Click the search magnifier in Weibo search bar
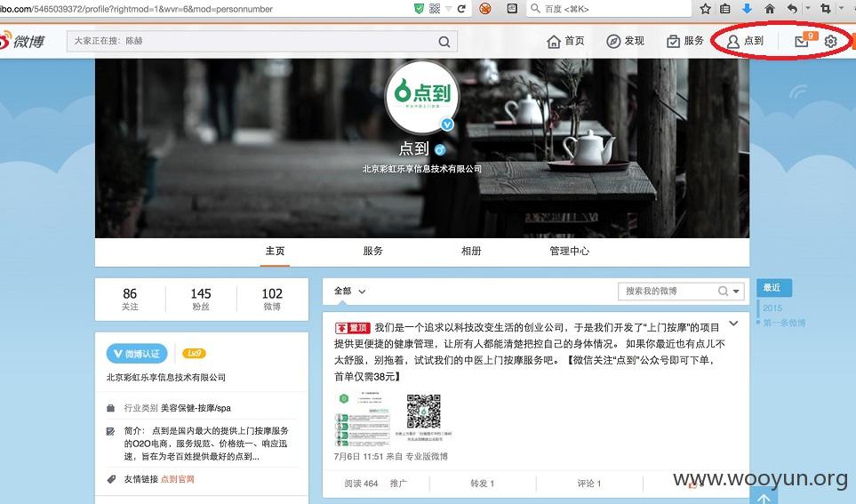The height and width of the screenshot is (504, 856). pyautogui.click(x=444, y=42)
